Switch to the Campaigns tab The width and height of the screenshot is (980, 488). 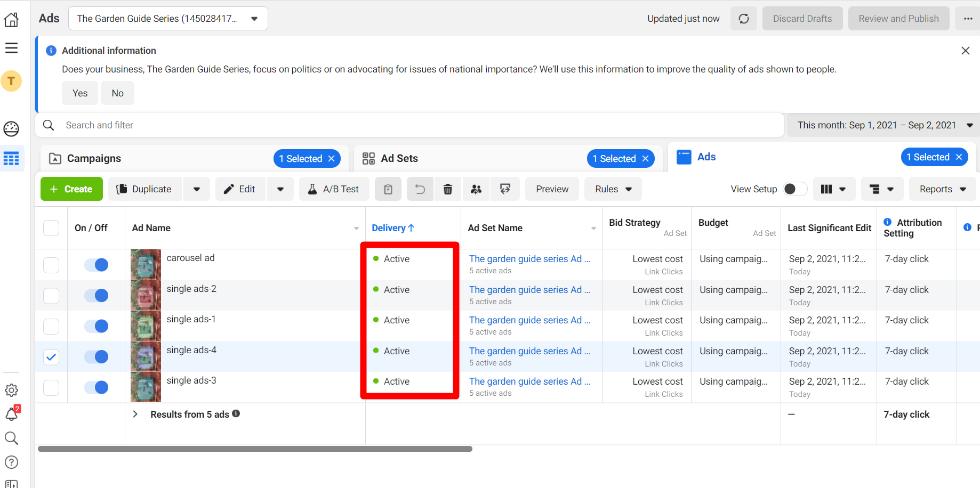tap(94, 158)
